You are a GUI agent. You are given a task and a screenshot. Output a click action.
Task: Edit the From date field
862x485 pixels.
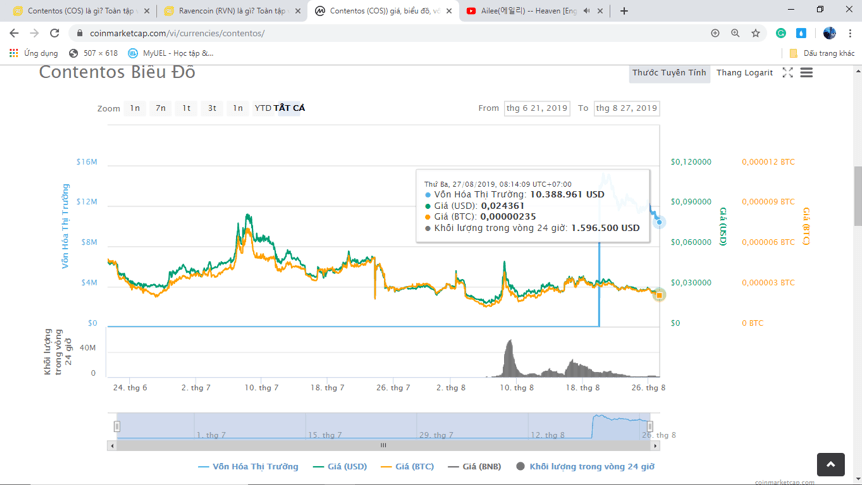click(537, 108)
